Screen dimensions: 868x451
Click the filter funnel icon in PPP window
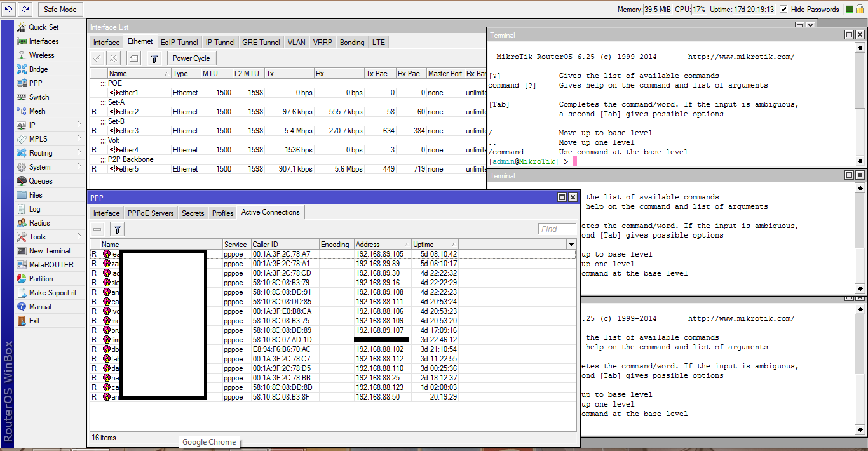pyautogui.click(x=117, y=229)
